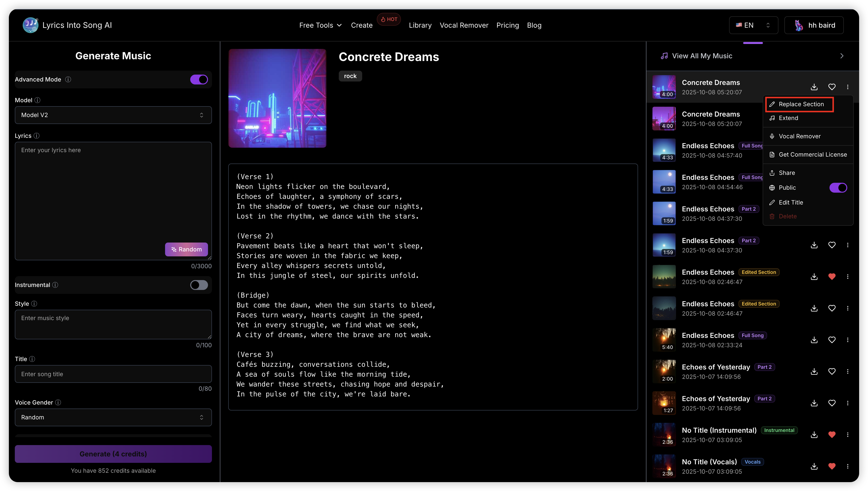The image size is (868, 491).
Task: Favorite the first Concrete Dreams song
Action: pyautogui.click(x=832, y=87)
